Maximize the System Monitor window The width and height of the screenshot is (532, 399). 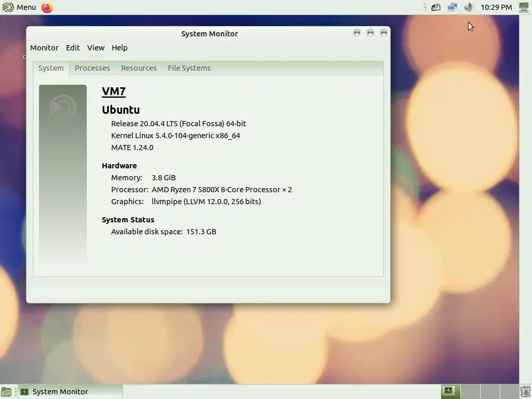pyautogui.click(x=370, y=33)
